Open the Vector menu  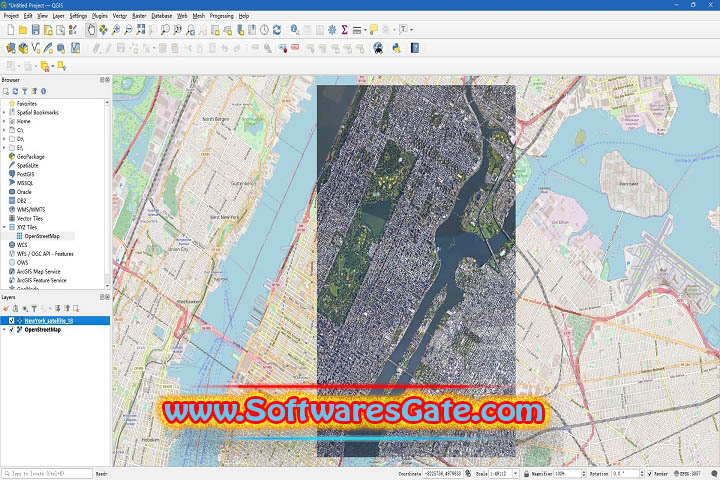[x=119, y=16]
